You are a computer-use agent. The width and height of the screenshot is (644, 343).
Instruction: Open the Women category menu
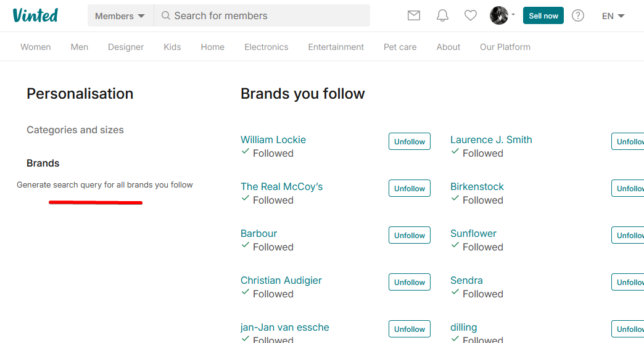click(x=36, y=47)
